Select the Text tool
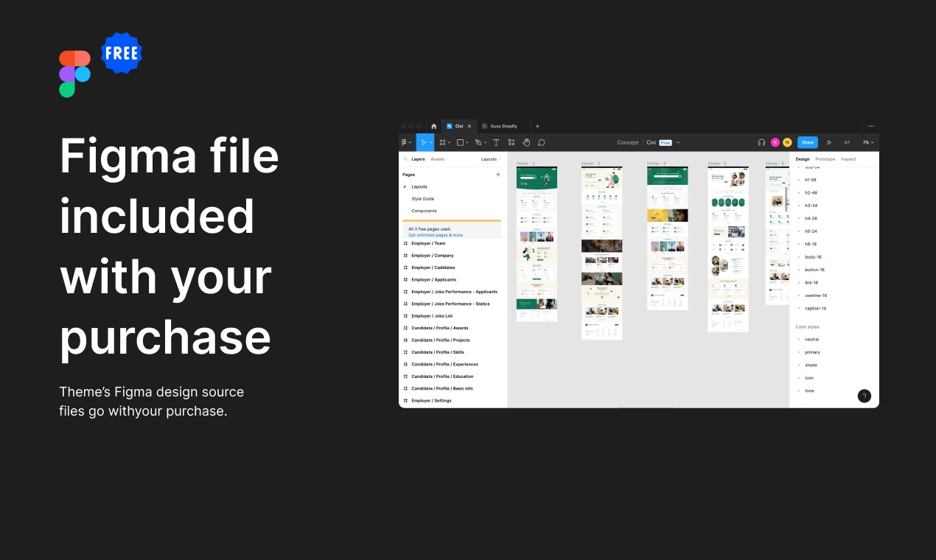936x560 pixels. click(496, 142)
